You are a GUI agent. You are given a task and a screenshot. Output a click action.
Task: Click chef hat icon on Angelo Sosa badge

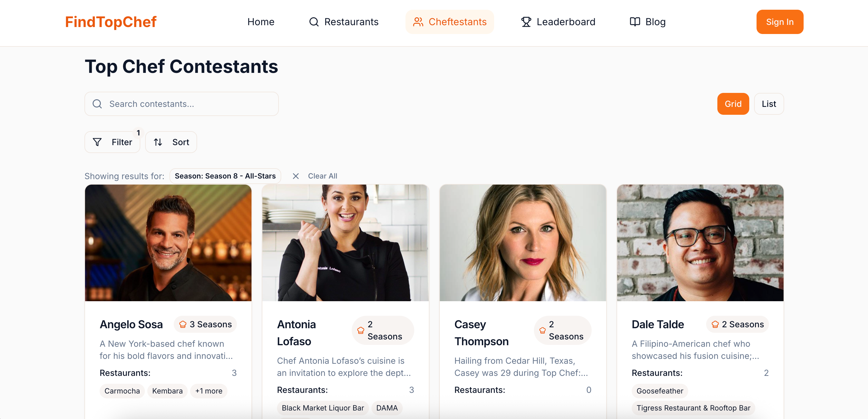[183, 324]
